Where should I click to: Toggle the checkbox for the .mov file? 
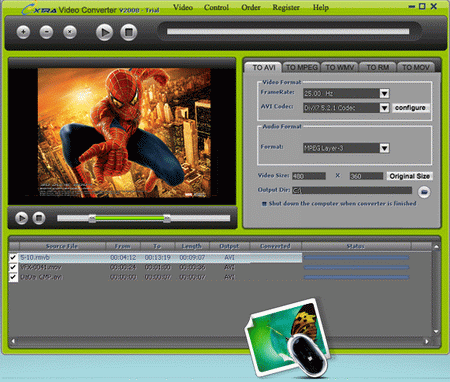pyautogui.click(x=13, y=267)
